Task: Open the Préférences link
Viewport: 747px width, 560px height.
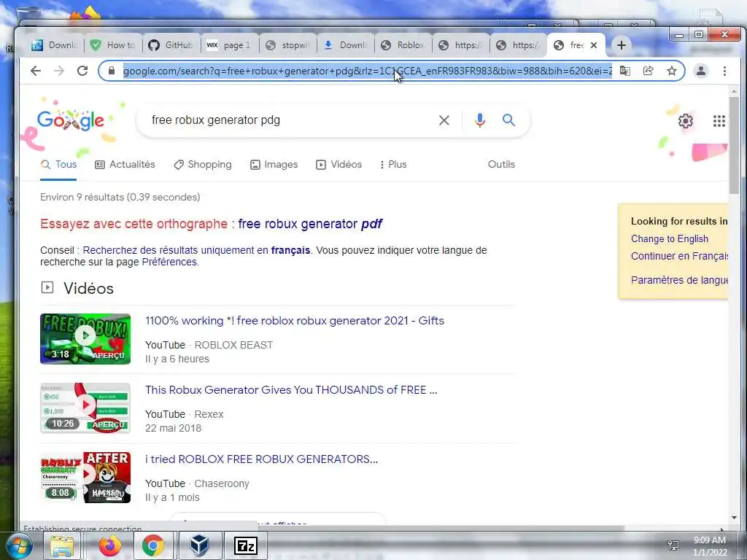Action: click(169, 262)
